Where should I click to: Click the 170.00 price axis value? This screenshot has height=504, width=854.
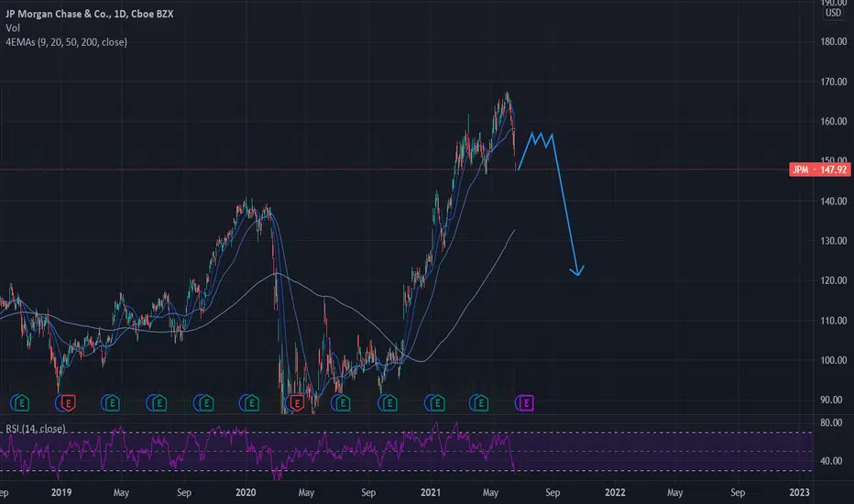833,82
